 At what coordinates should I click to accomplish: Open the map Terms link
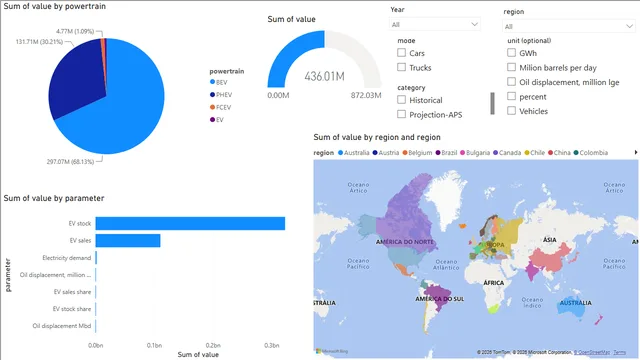619,352
